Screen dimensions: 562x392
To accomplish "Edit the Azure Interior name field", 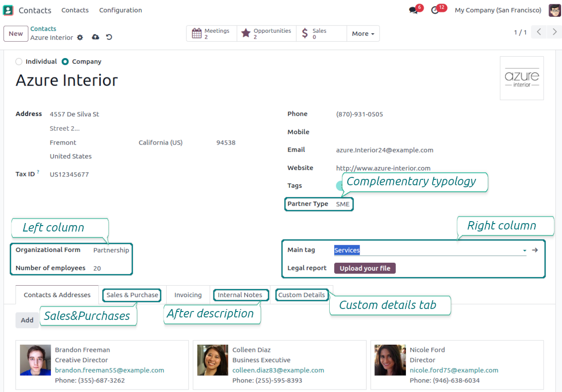I will coord(67,80).
